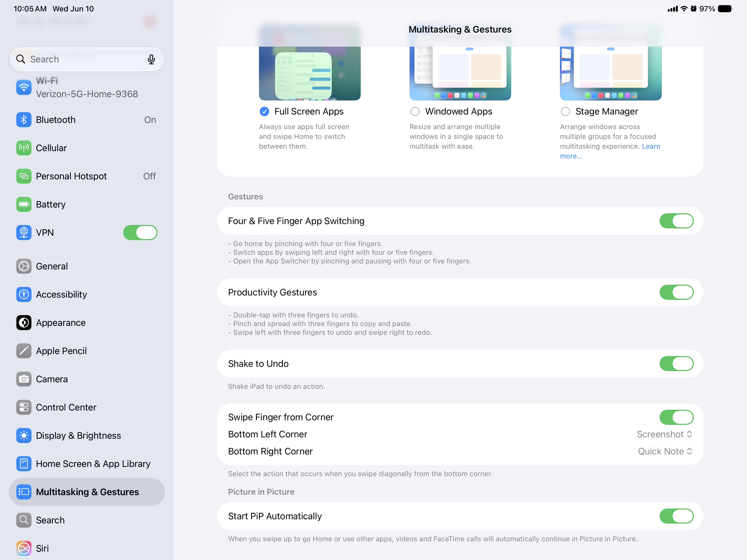Open Battery settings
747x560 pixels.
pyautogui.click(x=87, y=205)
